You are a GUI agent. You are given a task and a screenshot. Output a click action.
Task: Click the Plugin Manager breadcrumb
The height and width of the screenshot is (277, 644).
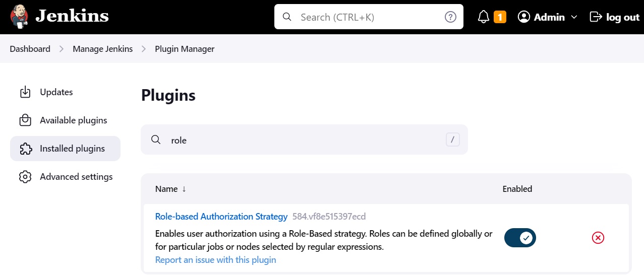point(185,49)
